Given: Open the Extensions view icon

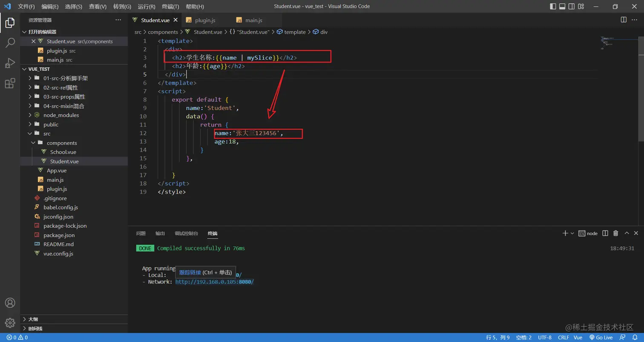Looking at the screenshot, I should point(10,83).
